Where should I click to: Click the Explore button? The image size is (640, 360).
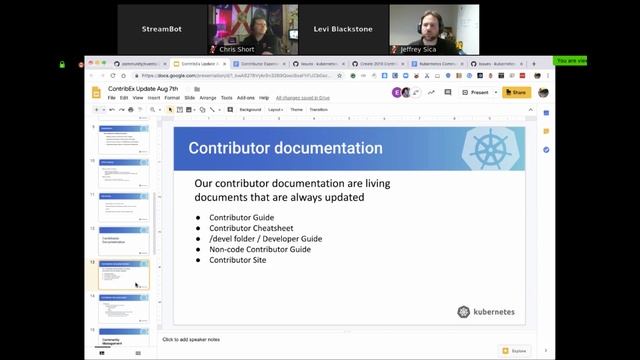click(515, 351)
